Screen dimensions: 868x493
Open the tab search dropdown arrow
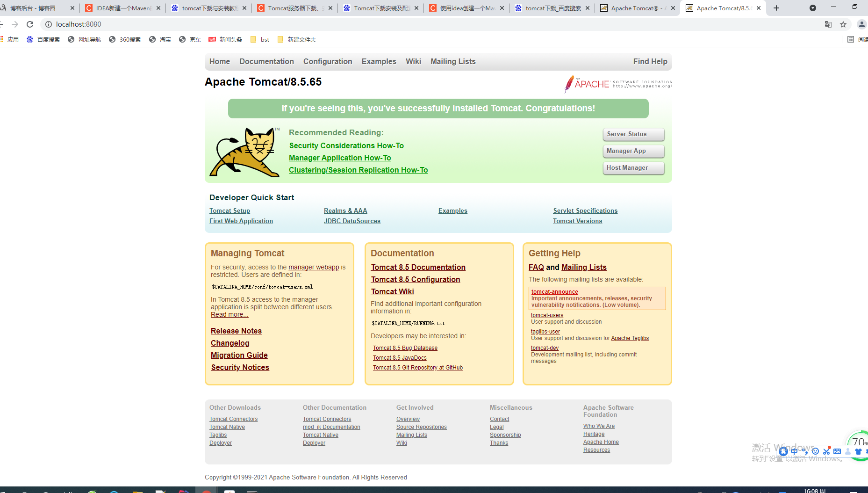click(x=813, y=8)
